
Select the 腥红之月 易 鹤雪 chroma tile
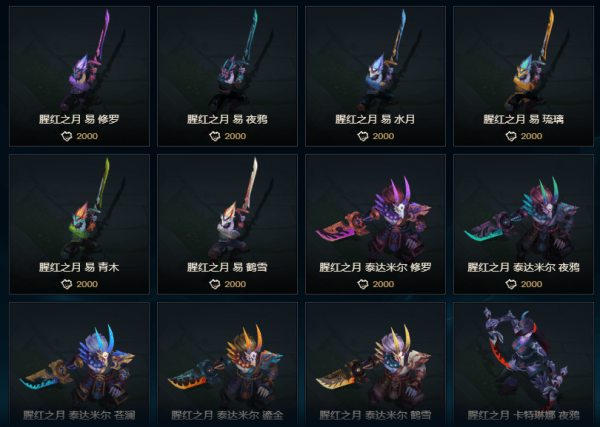pos(227,224)
